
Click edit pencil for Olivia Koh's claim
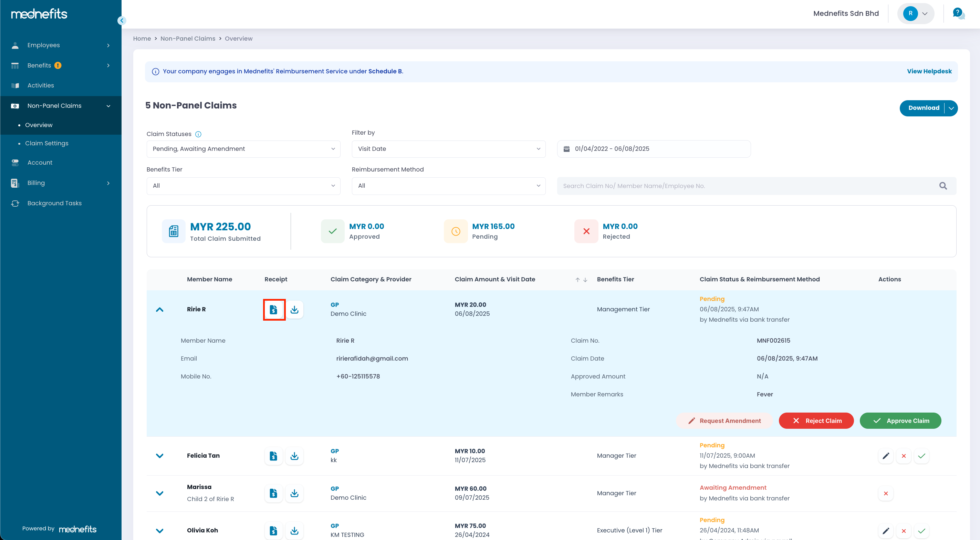(886, 530)
